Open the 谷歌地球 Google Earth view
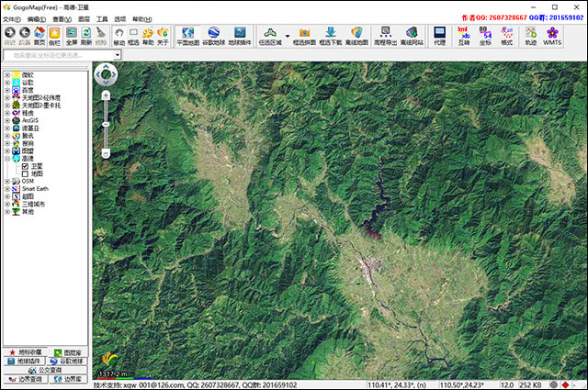588x390 pixels. click(x=213, y=36)
